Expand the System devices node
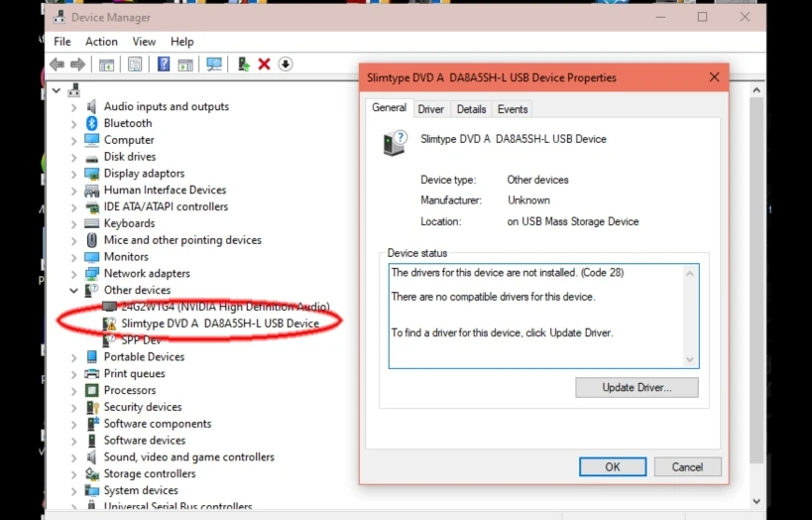Viewport: 812px width, 520px height. pos(73,490)
